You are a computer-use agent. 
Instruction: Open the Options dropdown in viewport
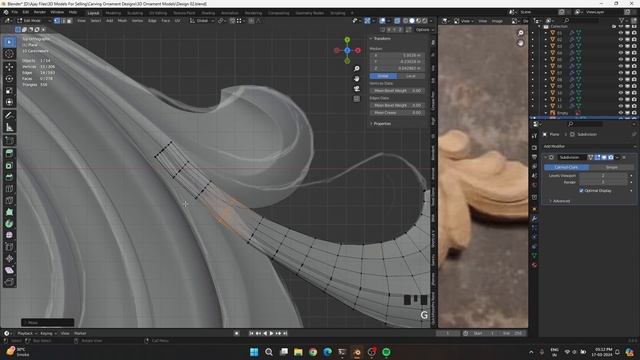424,30
